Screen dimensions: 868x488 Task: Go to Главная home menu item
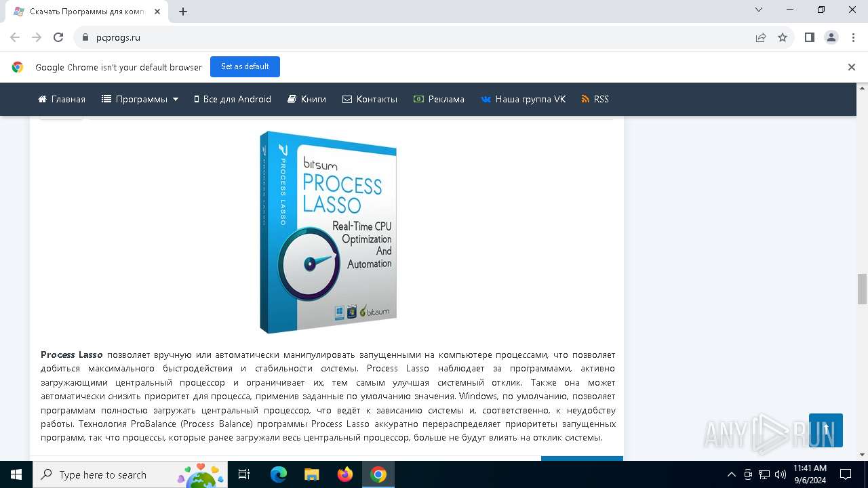62,99
